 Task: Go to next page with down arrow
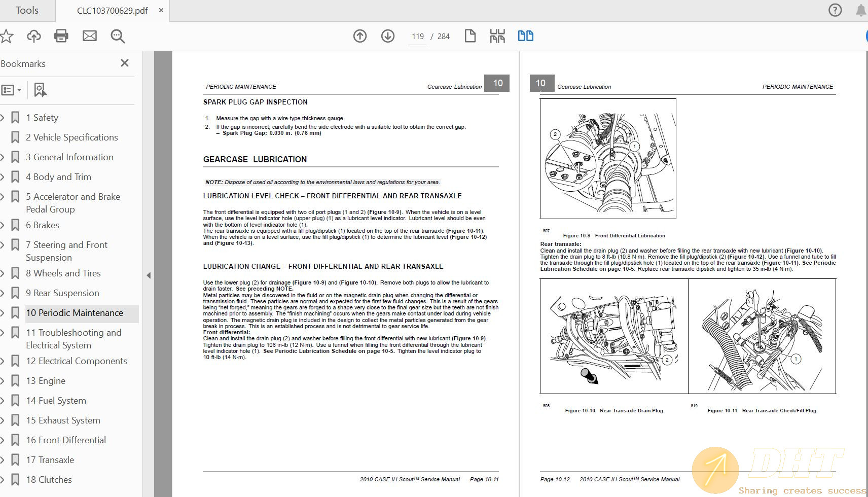click(388, 36)
